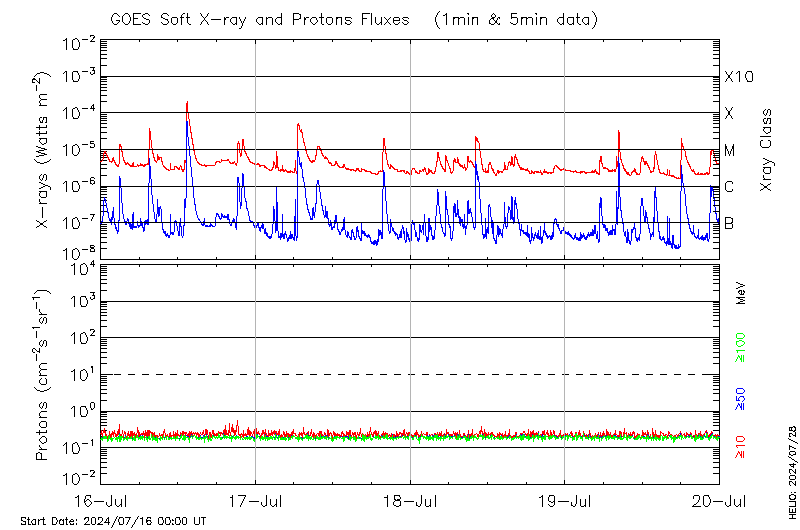This screenshot has height=530, width=800.
Task: Click the MeV unit label
Action: [x=741, y=293]
